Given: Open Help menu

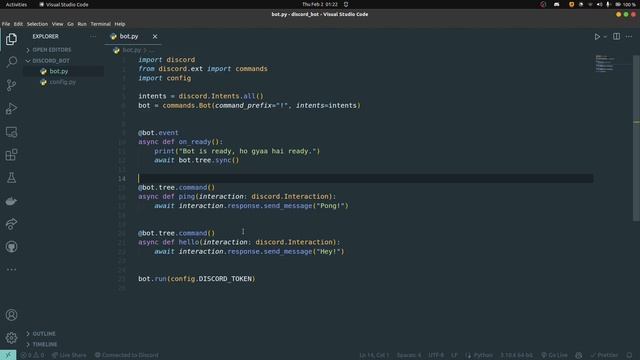Looking at the screenshot, I should (x=120, y=24).
